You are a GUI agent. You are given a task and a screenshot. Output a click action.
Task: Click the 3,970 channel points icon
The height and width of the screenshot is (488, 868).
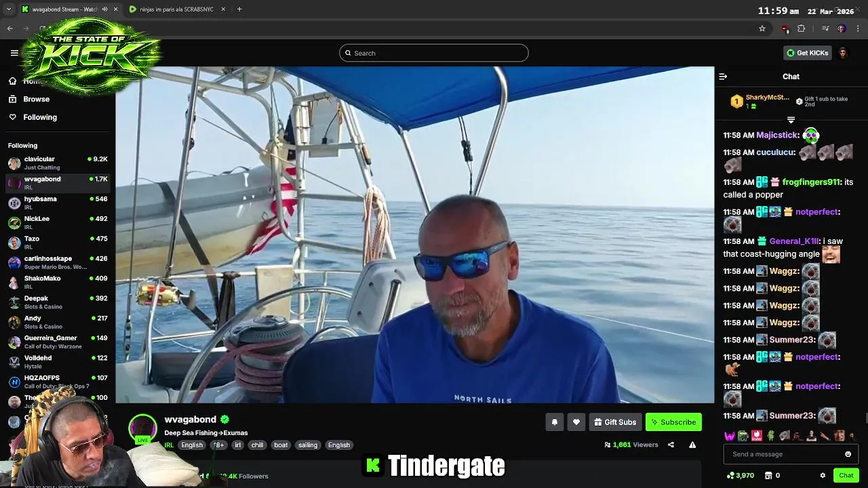(730, 475)
